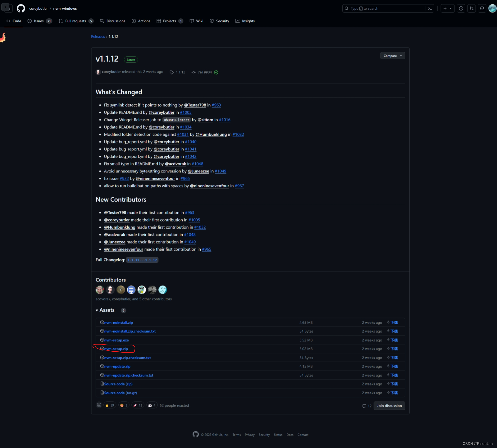Switch to the Code tab
497x448 pixels.
(x=14, y=21)
